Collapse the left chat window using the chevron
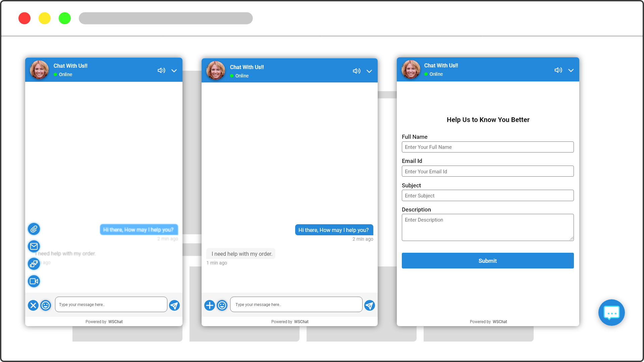The height and width of the screenshot is (362, 644). pyautogui.click(x=174, y=71)
